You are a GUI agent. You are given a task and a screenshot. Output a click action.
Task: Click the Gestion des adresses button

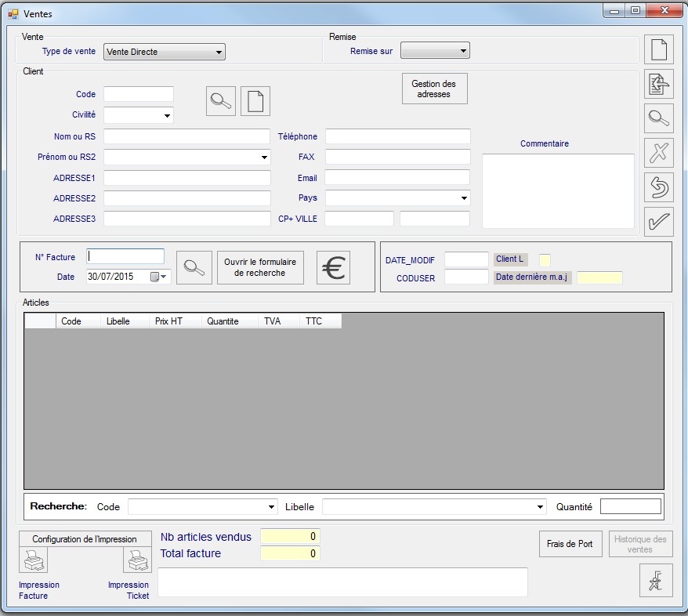coord(434,89)
